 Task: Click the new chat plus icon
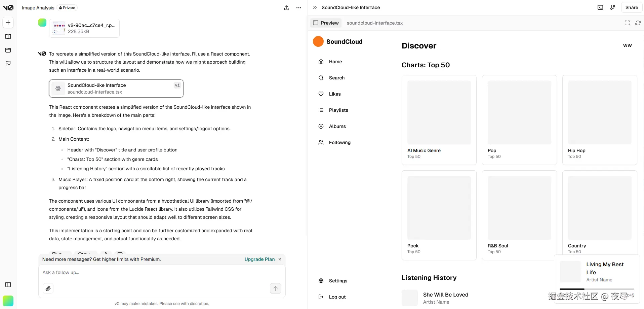8,23
